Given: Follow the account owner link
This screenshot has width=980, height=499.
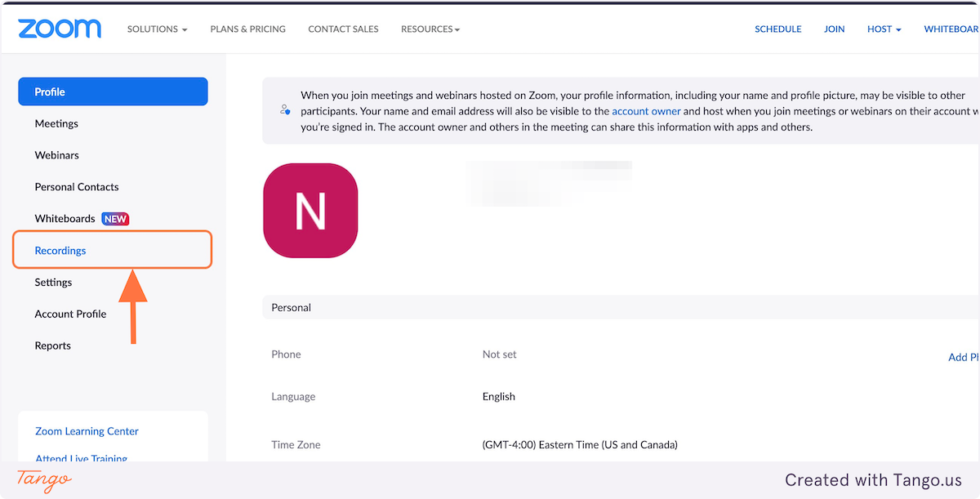Looking at the screenshot, I should tap(646, 111).
